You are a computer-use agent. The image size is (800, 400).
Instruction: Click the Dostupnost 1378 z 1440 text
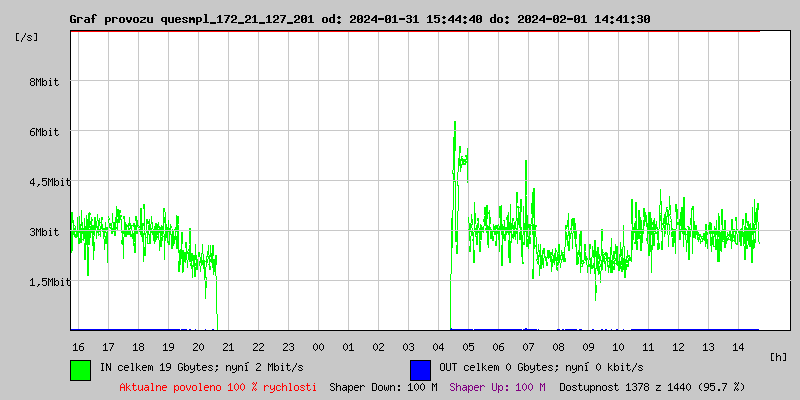[652, 386]
